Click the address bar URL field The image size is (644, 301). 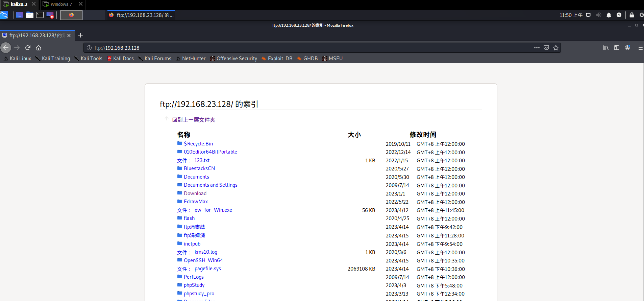304,48
